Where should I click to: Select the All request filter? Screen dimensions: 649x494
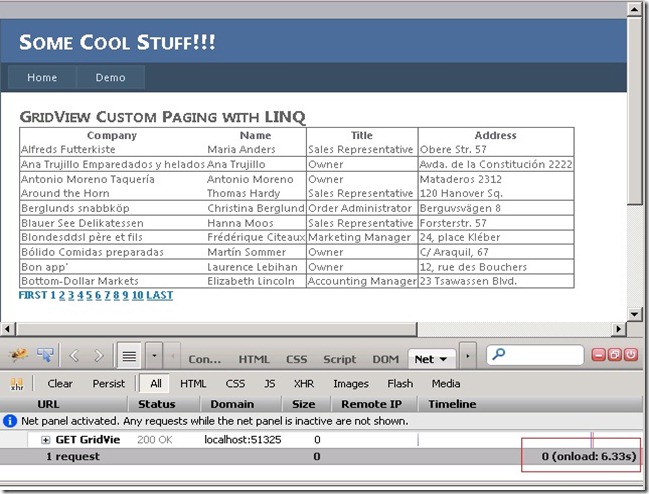click(x=156, y=384)
